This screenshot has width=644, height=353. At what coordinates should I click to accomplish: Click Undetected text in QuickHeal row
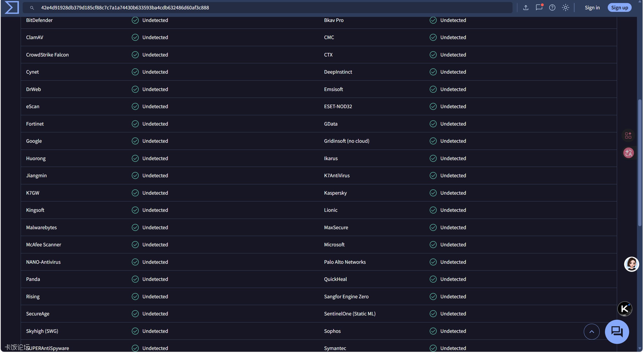[x=453, y=279]
